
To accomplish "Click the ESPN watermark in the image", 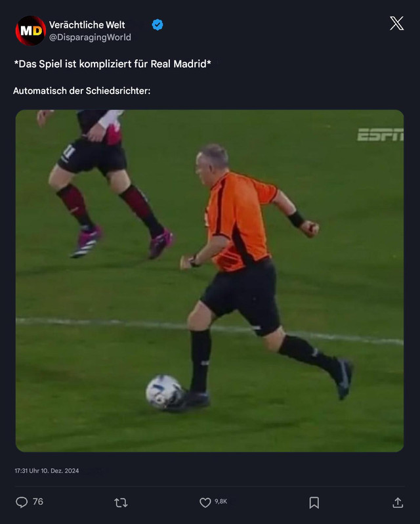I will [x=380, y=135].
